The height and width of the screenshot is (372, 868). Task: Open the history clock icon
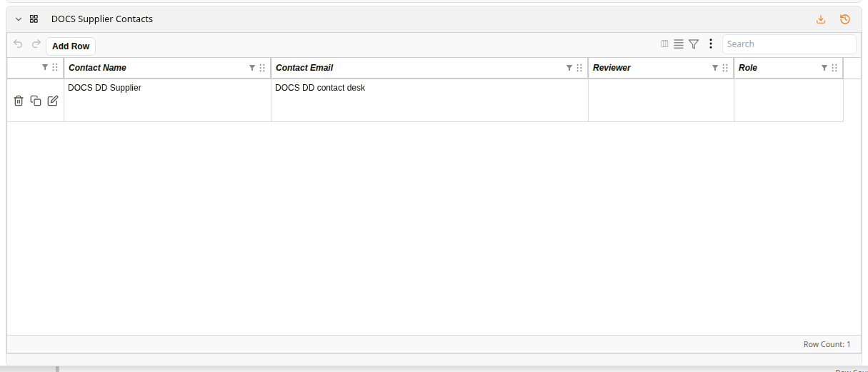[x=845, y=19]
